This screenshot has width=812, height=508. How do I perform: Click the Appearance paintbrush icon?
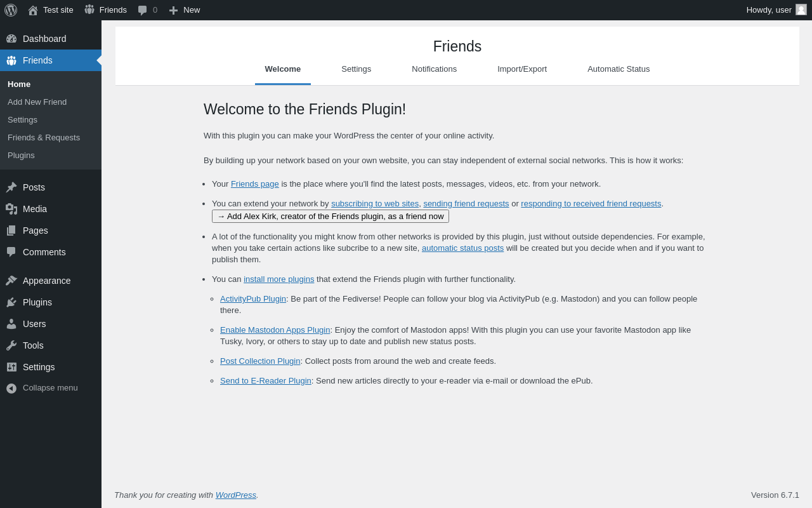(x=11, y=281)
